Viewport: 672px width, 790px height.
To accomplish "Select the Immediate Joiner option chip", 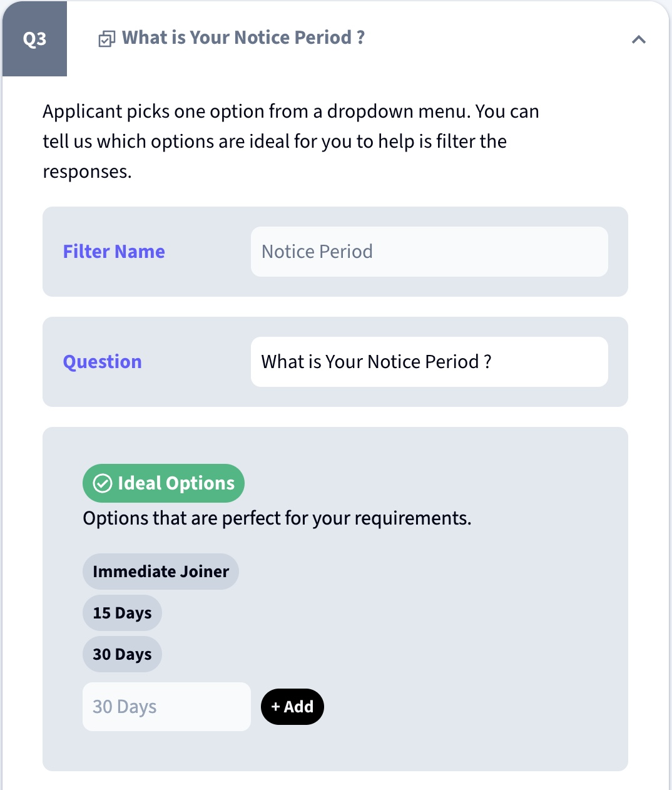I will pos(161,572).
